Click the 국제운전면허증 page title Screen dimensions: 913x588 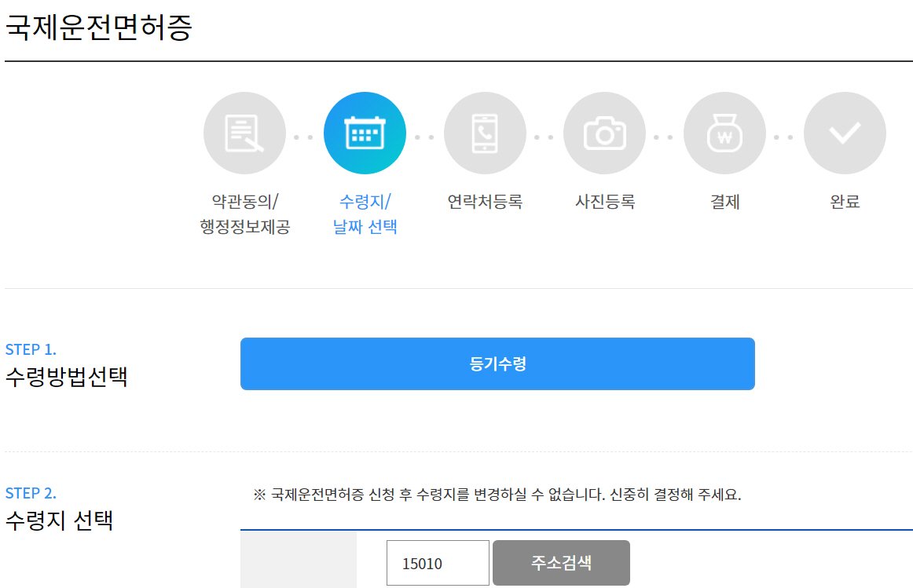tap(98, 27)
